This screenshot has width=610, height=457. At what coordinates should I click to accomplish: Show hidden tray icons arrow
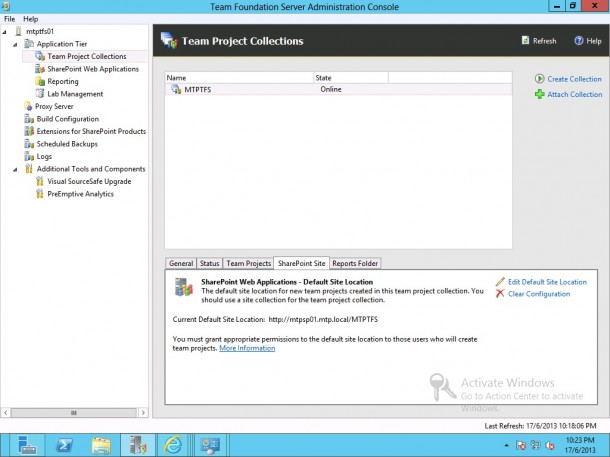click(x=506, y=445)
